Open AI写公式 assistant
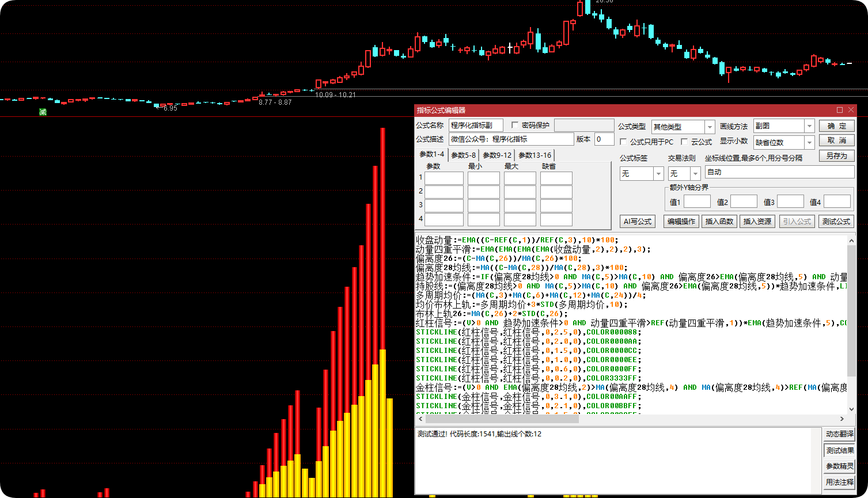Screen dimensions: 868x498 coord(638,221)
